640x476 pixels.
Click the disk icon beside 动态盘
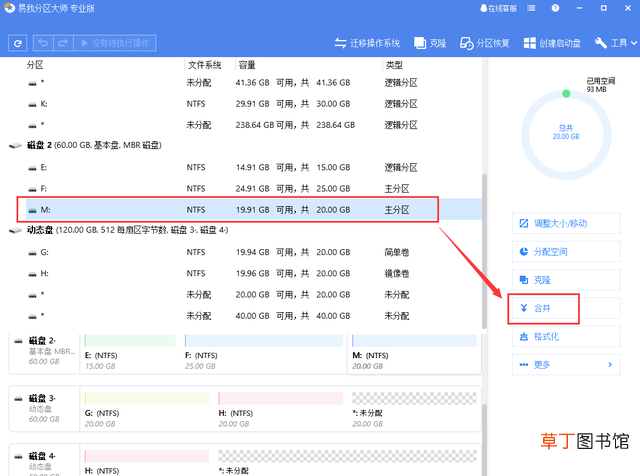15,230
